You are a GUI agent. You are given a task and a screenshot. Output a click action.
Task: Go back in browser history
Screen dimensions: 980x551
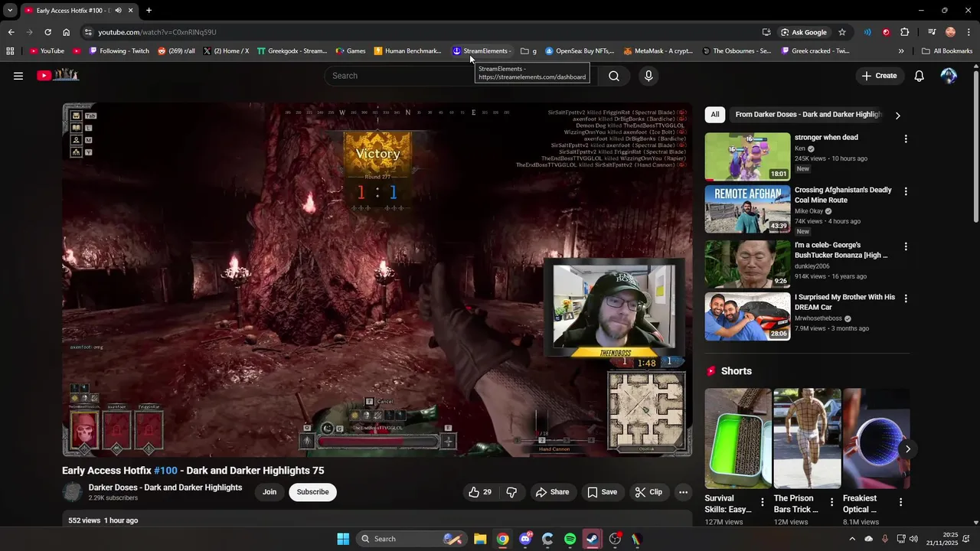tap(11, 32)
